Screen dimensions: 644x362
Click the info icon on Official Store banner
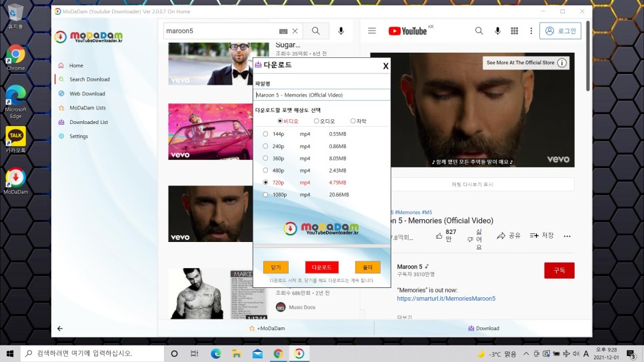coord(562,63)
